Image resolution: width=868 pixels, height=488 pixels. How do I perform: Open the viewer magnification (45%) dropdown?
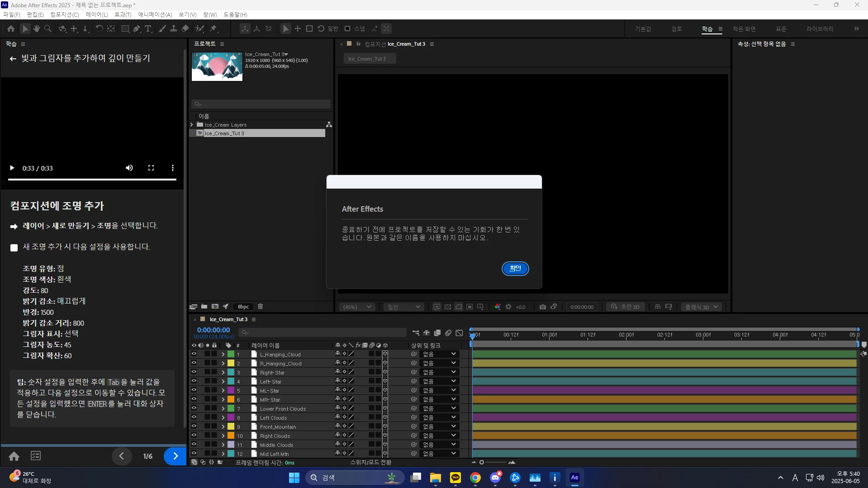point(357,307)
